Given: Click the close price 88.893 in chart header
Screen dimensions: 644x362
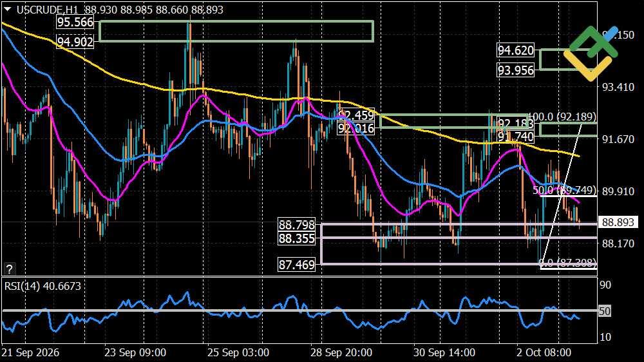Looking at the screenshot, I should coord(207,10).
